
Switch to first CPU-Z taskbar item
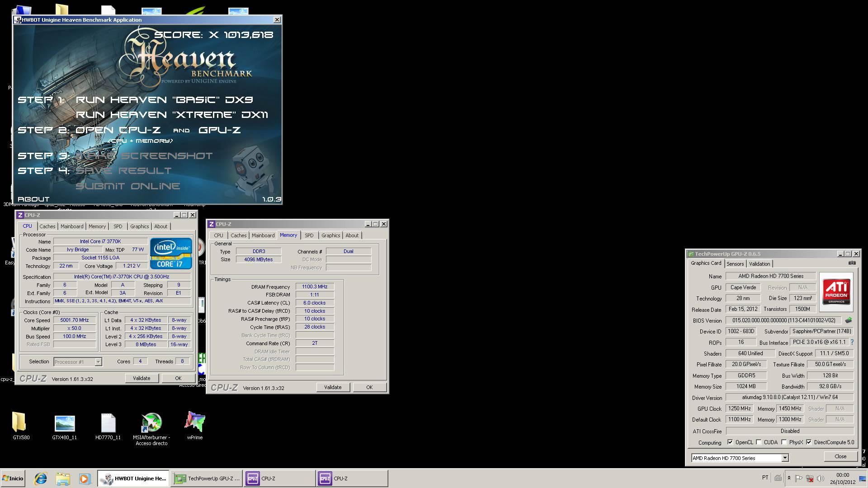(x=280, y=479)
